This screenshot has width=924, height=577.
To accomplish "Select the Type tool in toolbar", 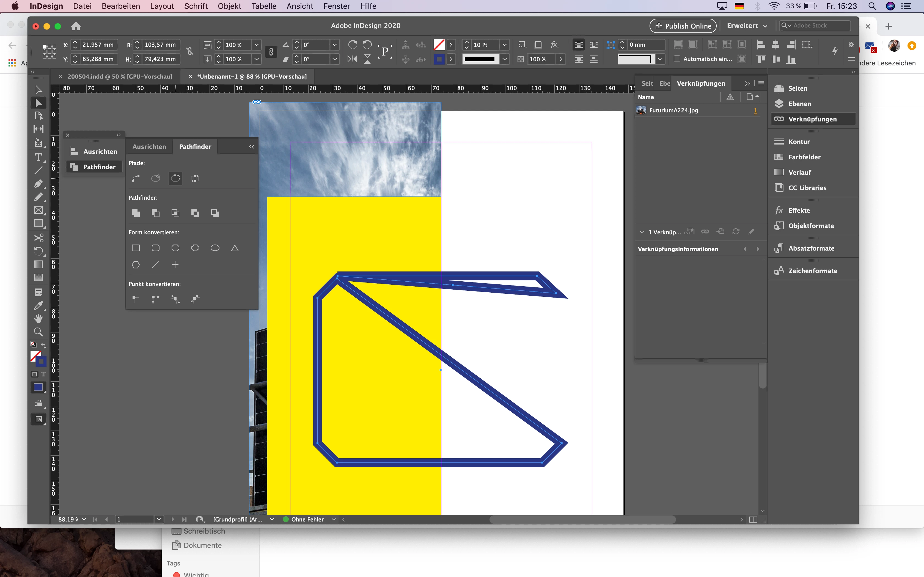I will coord(38,157).
